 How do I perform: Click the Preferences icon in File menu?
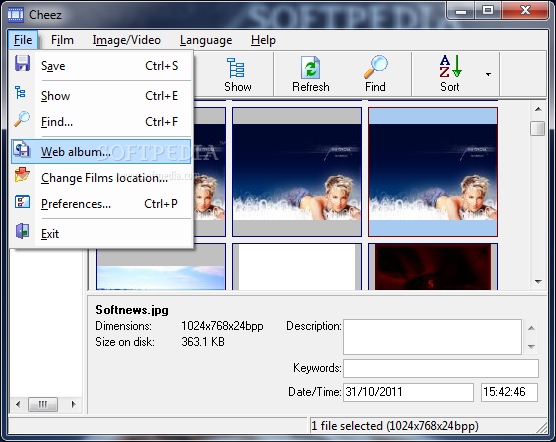pos(22,202)
